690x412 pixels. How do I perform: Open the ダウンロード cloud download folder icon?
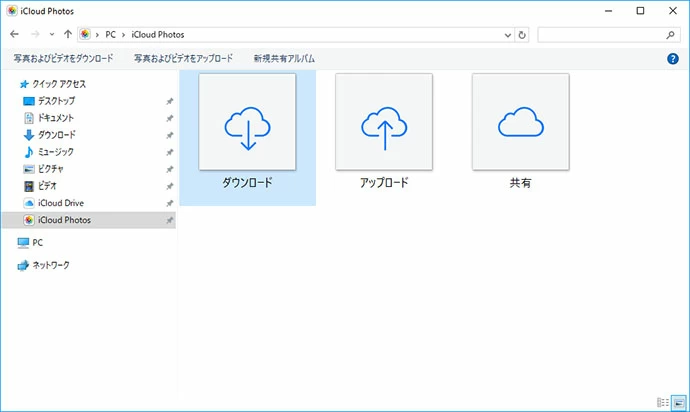pos(248,123)
